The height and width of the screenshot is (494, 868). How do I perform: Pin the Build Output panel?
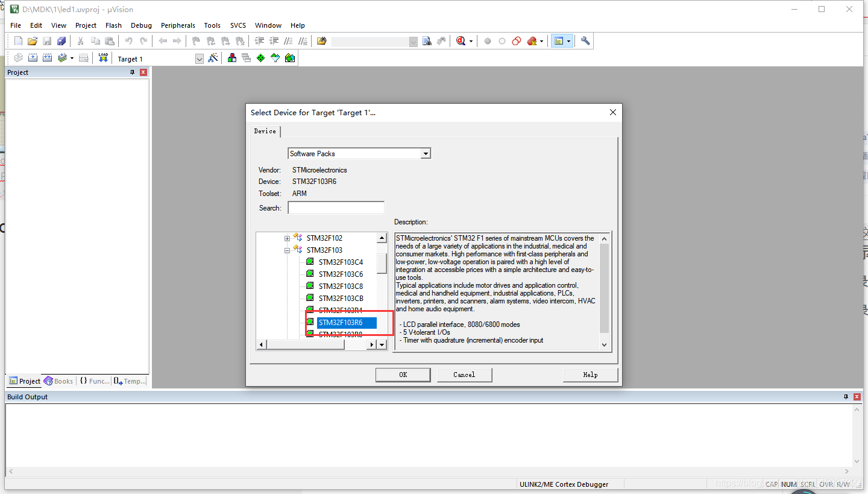(846, 397)
